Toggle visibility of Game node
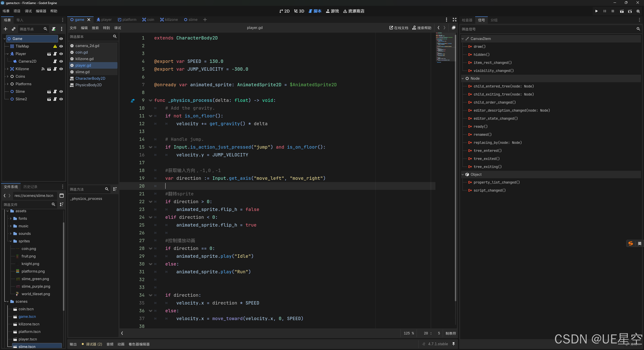Viewport: 644px width, 350px height. [61, 39]
